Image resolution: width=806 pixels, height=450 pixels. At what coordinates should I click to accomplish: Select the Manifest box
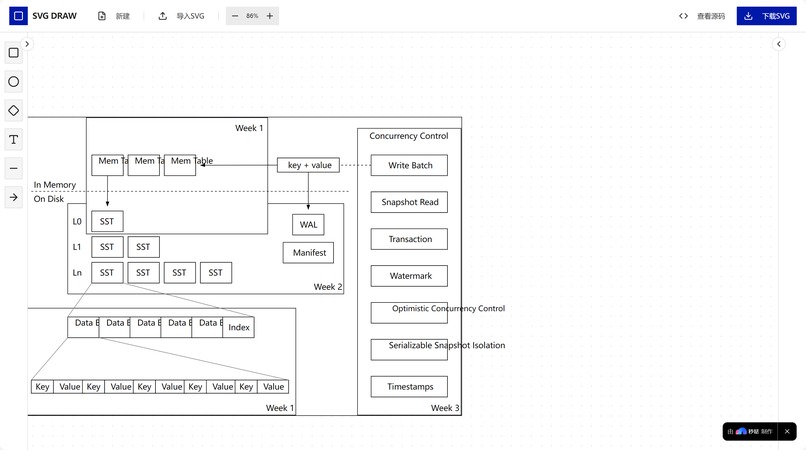[x=308, y=253]
